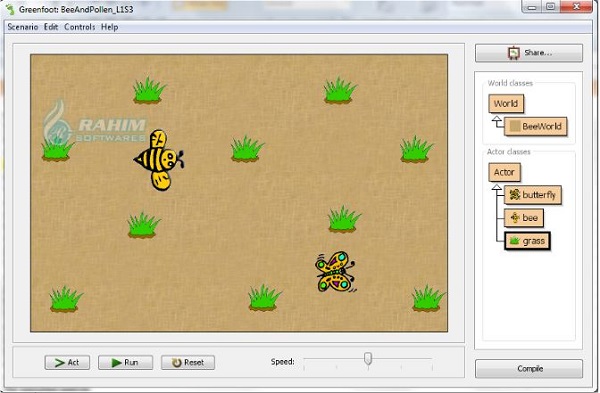Click the Compile button

point(529,369)
